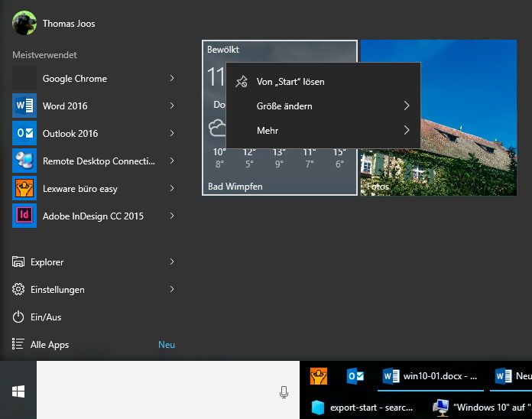
Task: Launch Lexware büro easy icon in start menu
Action: tap(24, 188)
